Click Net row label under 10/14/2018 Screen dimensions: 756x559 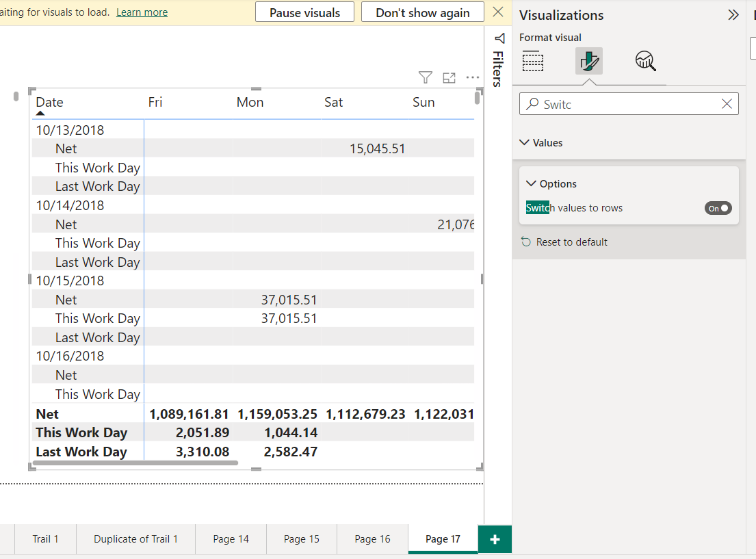coord(66,224)
